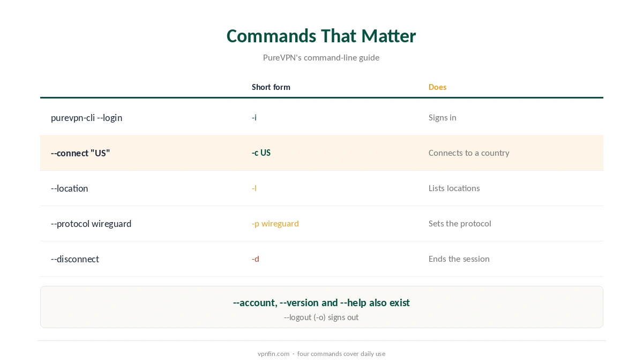Image resolution: width=643 pixels, height=364 pixels.
Task: Click the 'Ends the session' description
Action: (459, 259)
